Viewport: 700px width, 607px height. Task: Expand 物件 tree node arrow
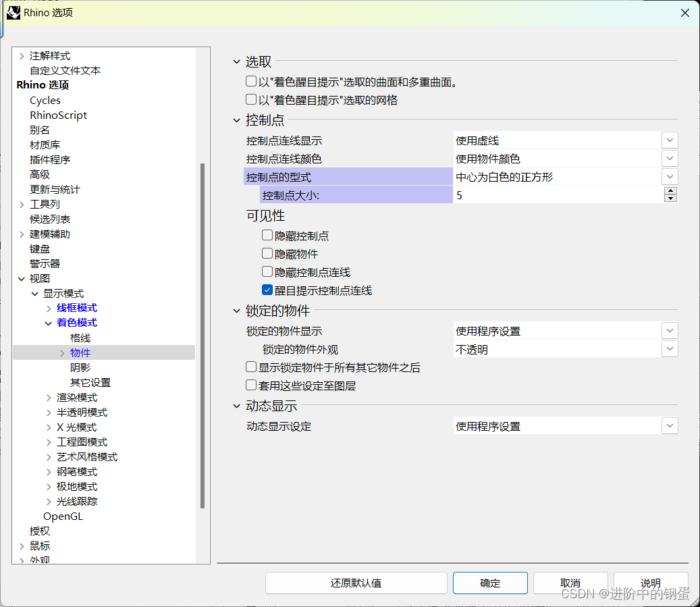(62, 353)
